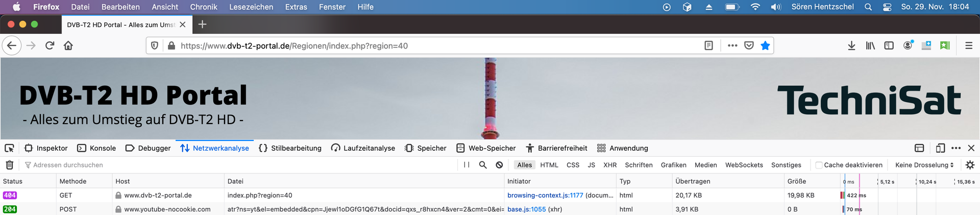Open the Speicher memory tab

[425, 148]
